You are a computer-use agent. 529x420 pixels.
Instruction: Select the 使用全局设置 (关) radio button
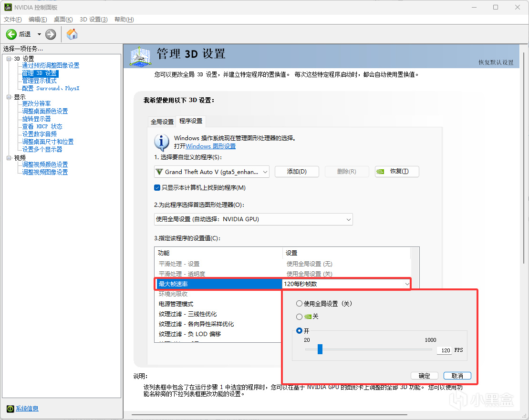pyautogui.click(x=299, y=304)
